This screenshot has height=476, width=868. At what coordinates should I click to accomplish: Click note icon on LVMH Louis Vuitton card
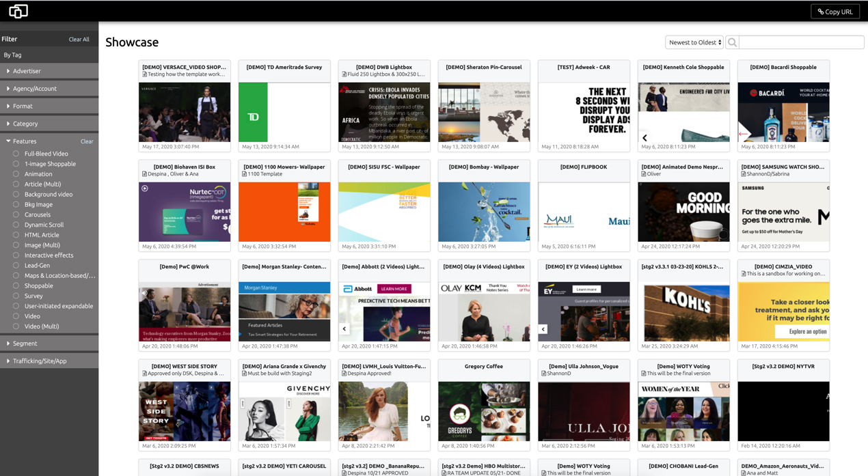tap(344, 374)
